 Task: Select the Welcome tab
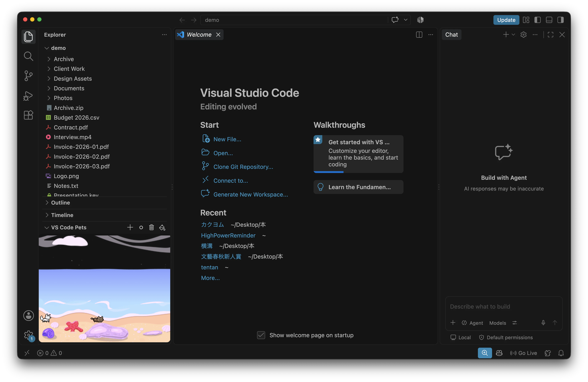tap(199, 35)
